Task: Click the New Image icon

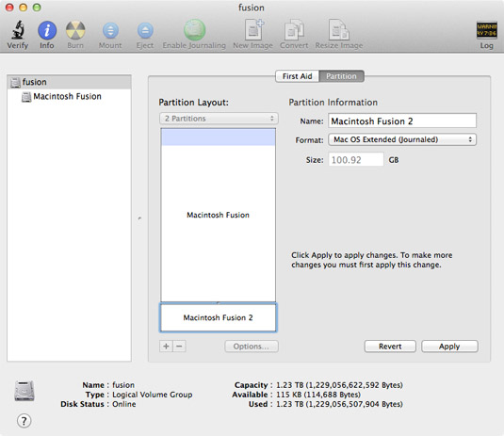Action: pyautogui.click(x=253, y=29)
